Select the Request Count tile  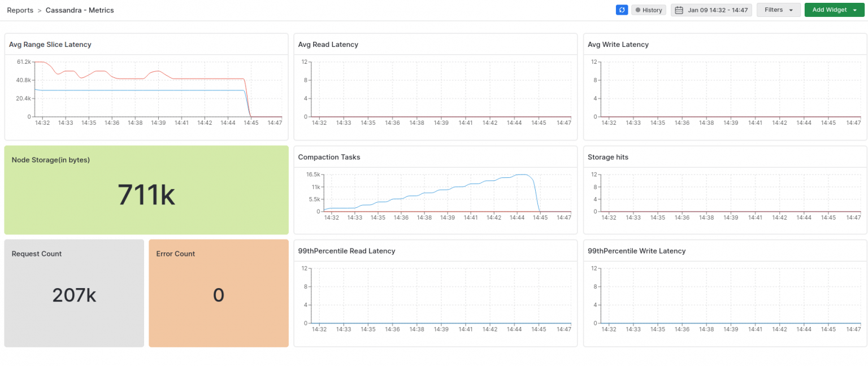pyautogui.click(x=74, y=293)
